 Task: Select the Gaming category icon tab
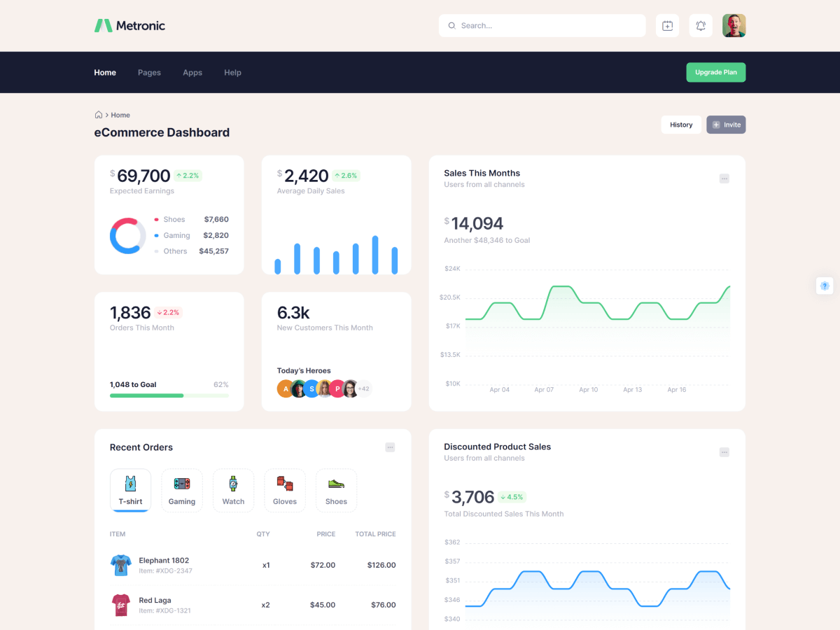[182, 490]
